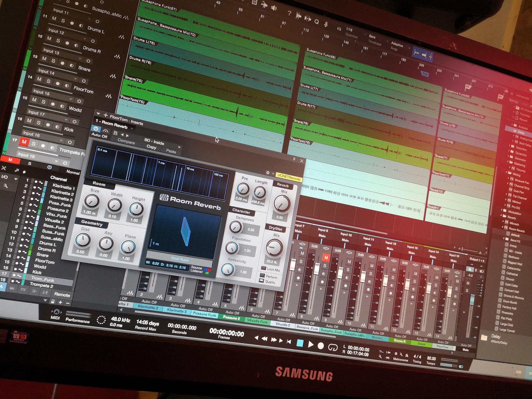Open the Room Reverb device selector dropdown arrow
This screenshot has height=399, width=532.
point(132,128)
